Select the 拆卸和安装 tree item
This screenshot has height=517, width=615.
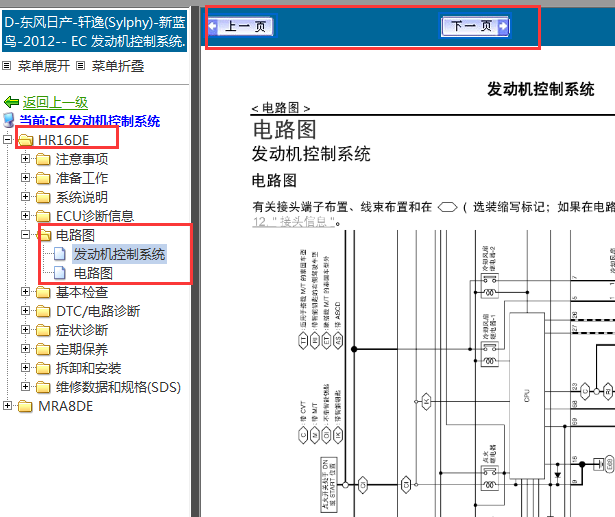pyautogui.click(x=88, y=368)
